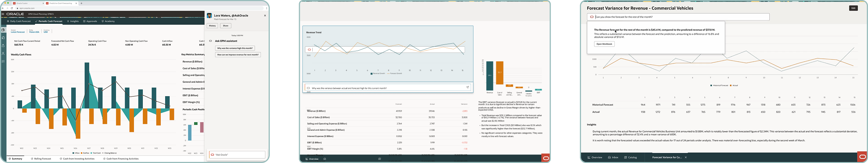The height and width of the screenshot is (163, 868).
Task: Expand the Currency USD selector
Action: pyautogui.click(x=46, y=32)
